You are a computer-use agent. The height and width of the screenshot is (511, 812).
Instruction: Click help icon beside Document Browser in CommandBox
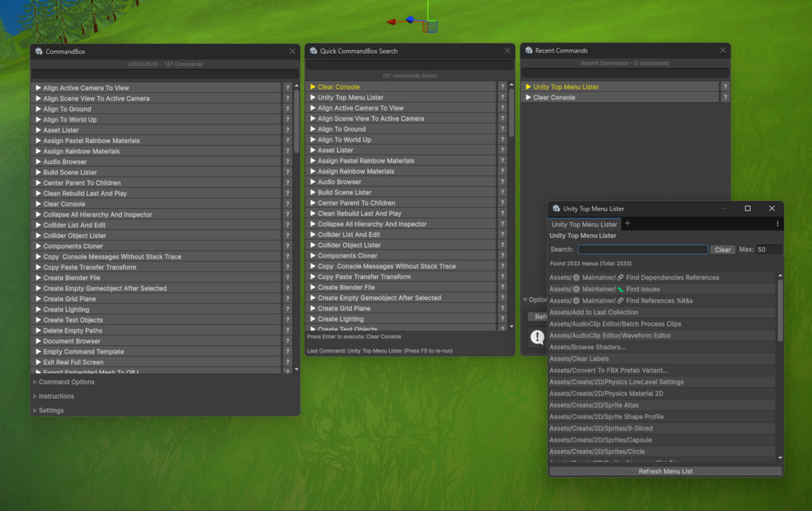click(288, 341)
